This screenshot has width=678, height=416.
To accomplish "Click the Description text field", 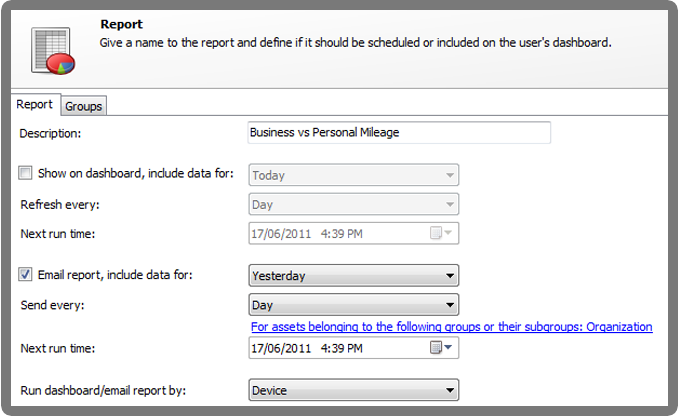I will [x=398, y=133].
